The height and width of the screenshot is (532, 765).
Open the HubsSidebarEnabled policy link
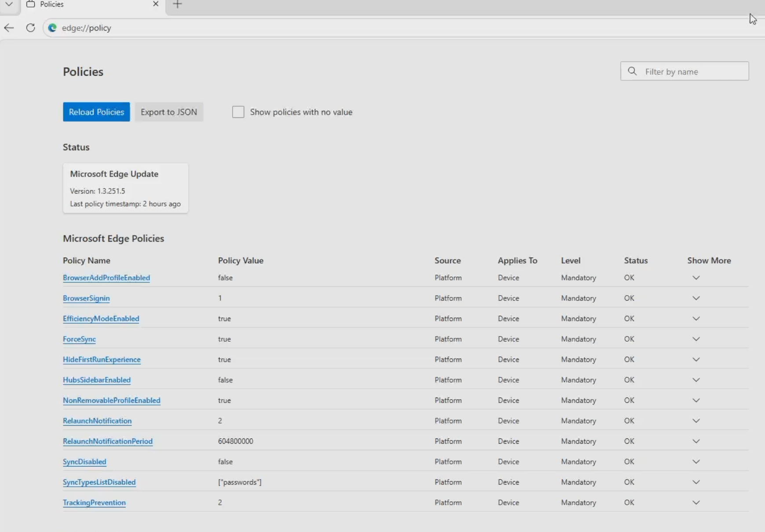(97, 380)
